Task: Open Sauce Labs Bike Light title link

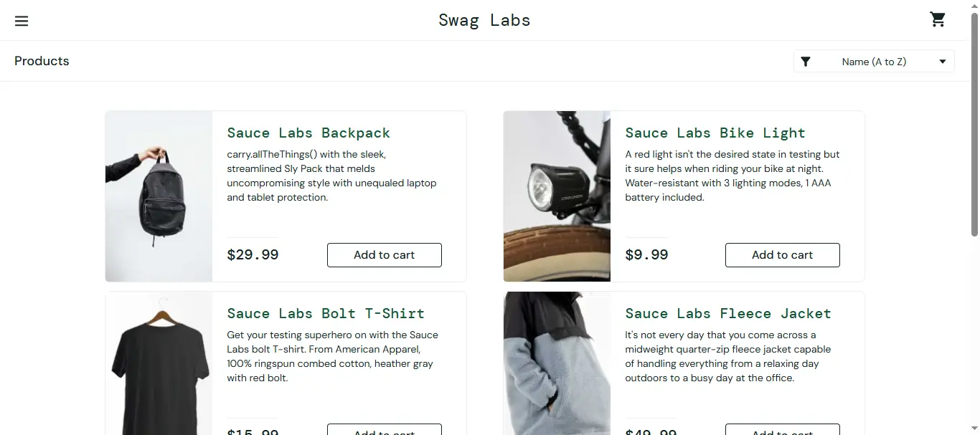Action: click(715, 133)
